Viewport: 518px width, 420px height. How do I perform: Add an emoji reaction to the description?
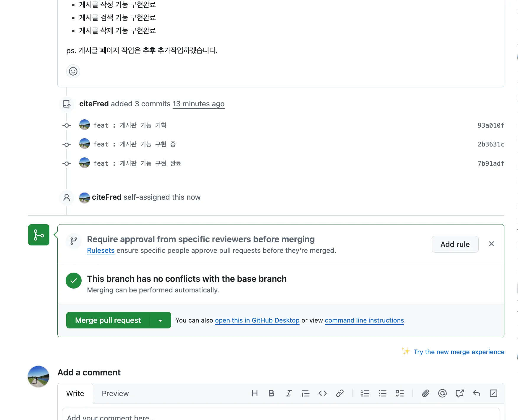(73, 71)
